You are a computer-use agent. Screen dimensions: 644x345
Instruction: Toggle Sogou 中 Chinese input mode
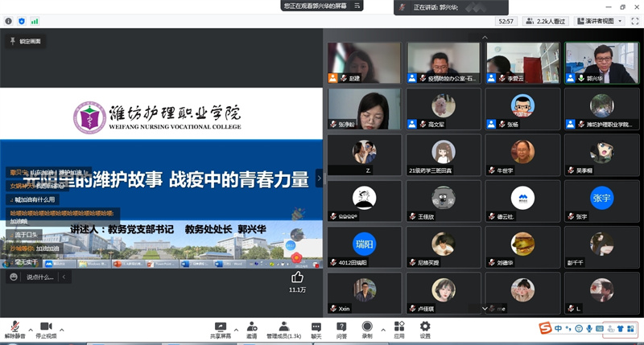click(x=558, y=329)
